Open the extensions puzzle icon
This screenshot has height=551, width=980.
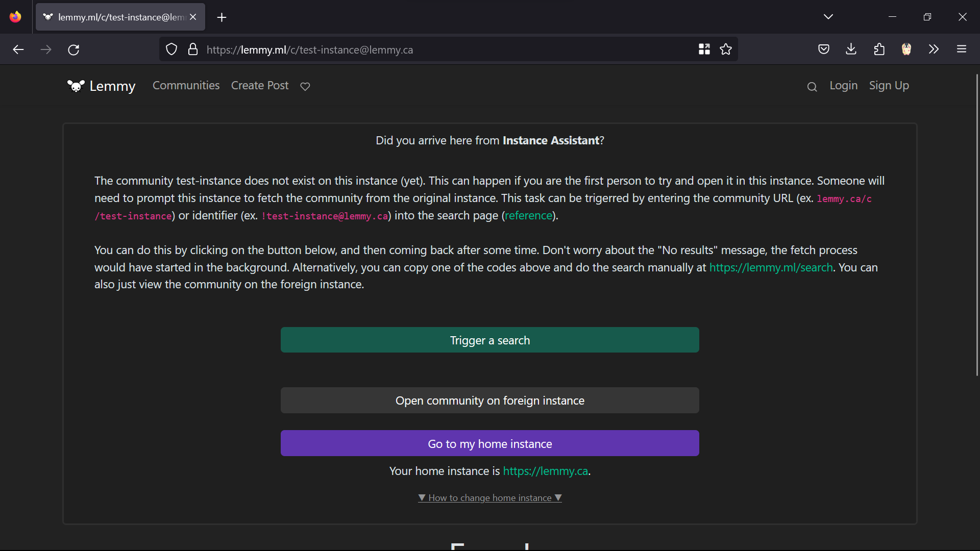(879, 49)
